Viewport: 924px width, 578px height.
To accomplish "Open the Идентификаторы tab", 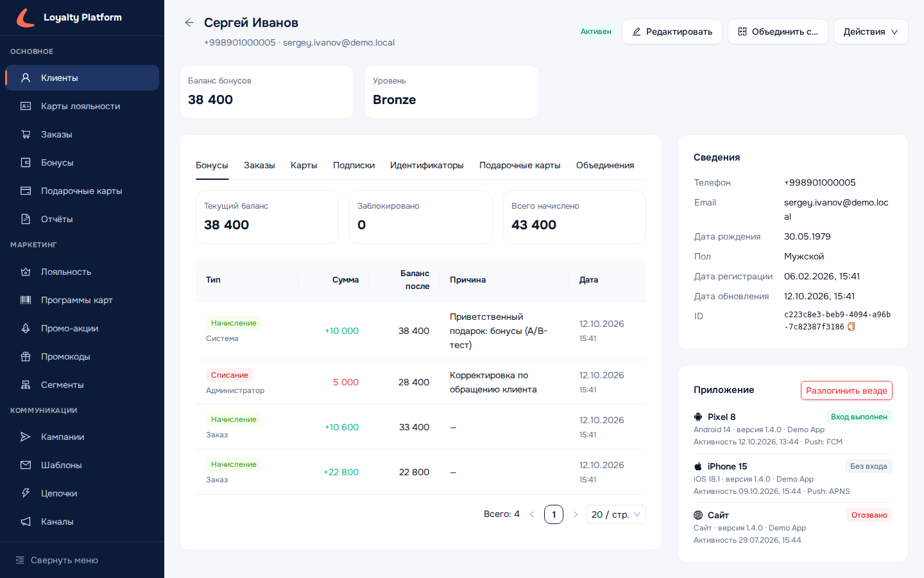I will (427, 165).
